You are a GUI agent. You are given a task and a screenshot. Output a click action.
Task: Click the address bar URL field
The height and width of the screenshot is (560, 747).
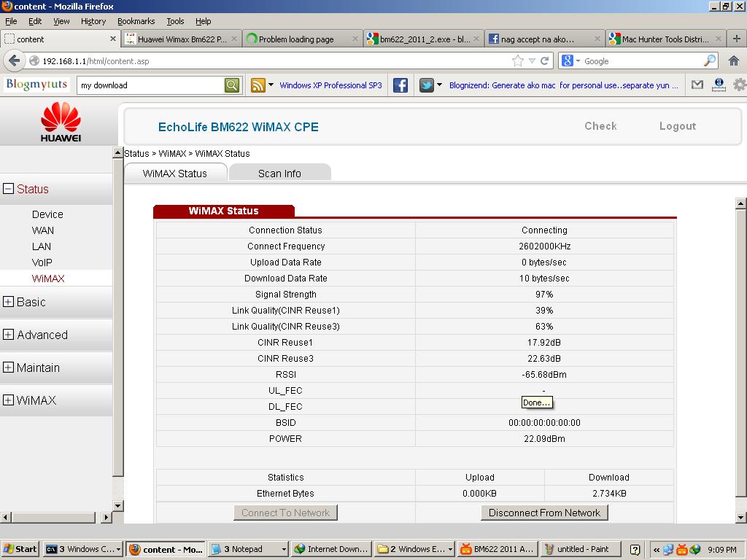pyautogui.click(x=271, y=61)
